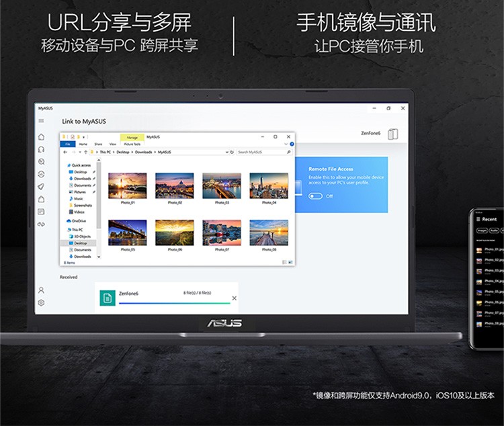Select Pictures under Quick access
504x426 pixels.
tap(77, 192)
